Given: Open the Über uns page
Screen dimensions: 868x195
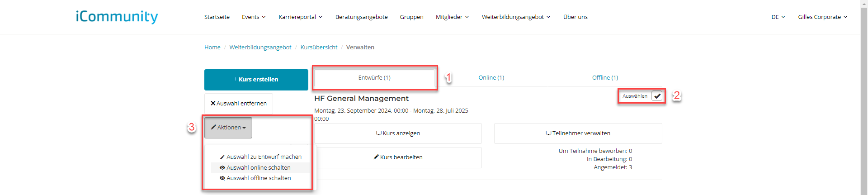Looking at the screenshot, I should pos(576,17).
